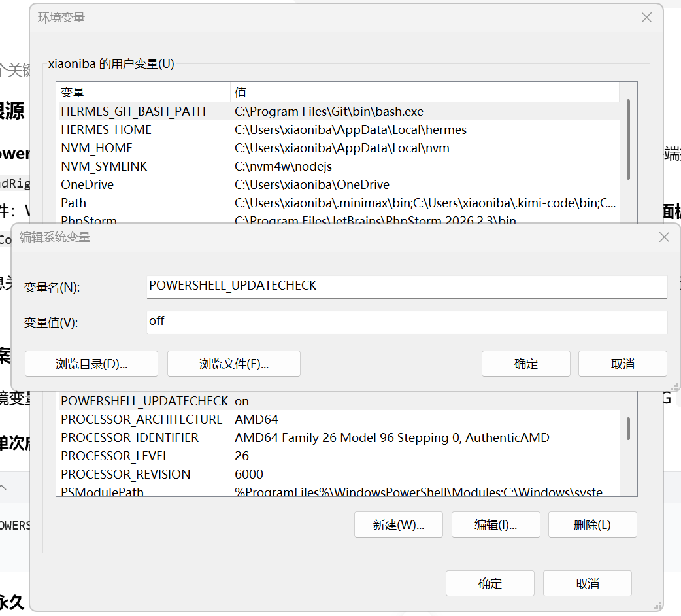Close the 环境变量 window
The width and height of the screenshot is (681, 616).
[647, 18]
